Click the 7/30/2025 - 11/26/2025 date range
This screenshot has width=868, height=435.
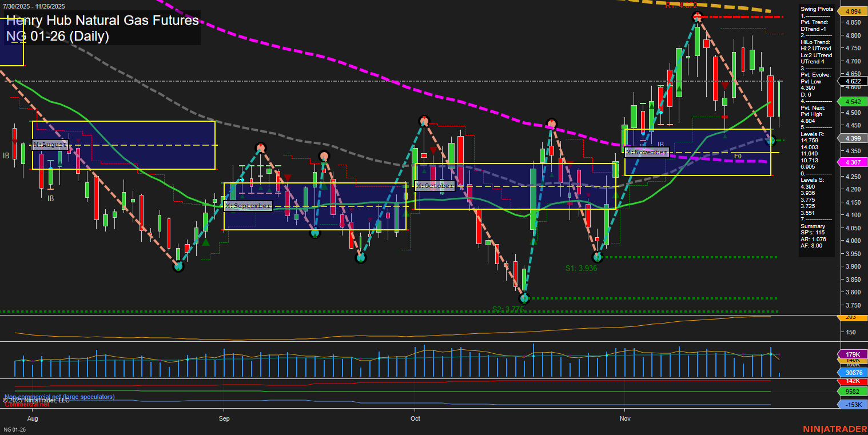[34, 6]
